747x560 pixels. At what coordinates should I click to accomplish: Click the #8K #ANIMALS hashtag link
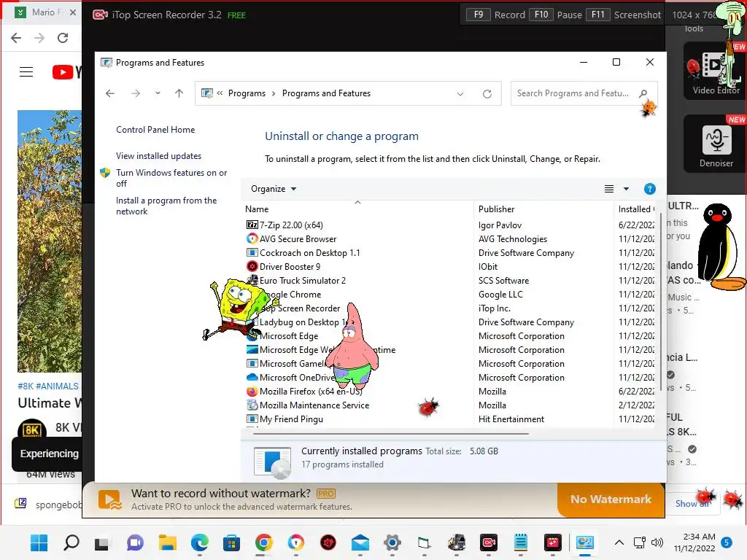click(x=48, y=386)
